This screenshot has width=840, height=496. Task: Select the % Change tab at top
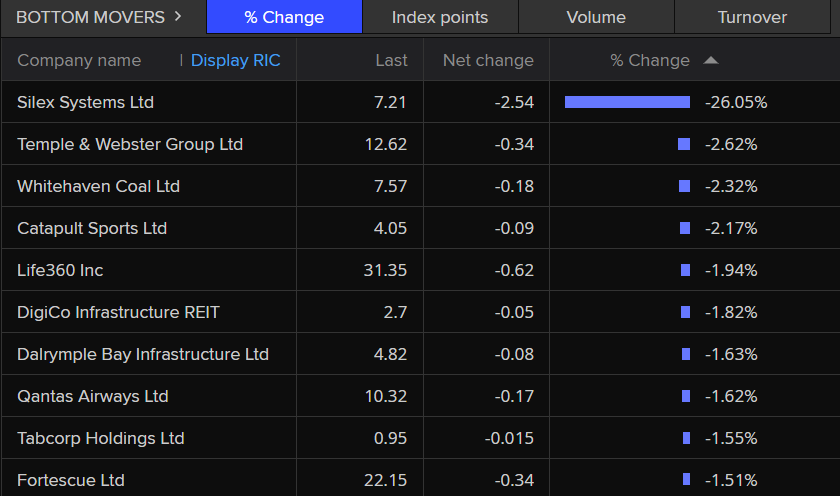[x=284, y=17]
